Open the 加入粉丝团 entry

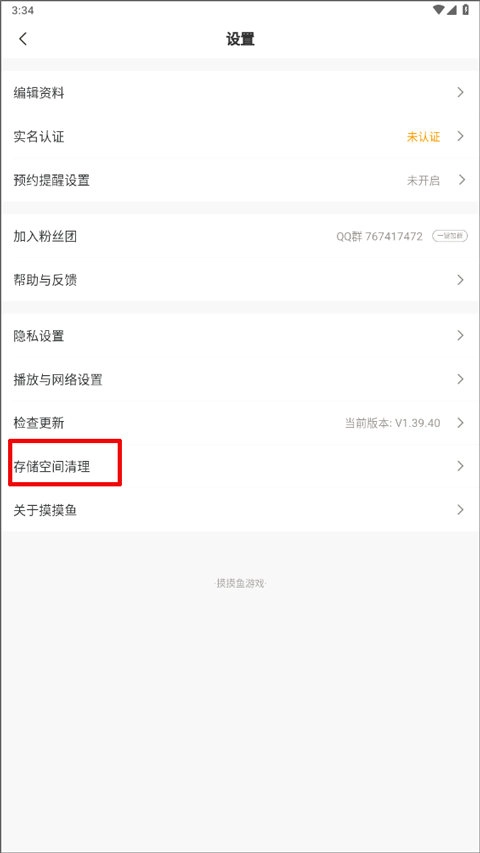[x=240, y=236]
